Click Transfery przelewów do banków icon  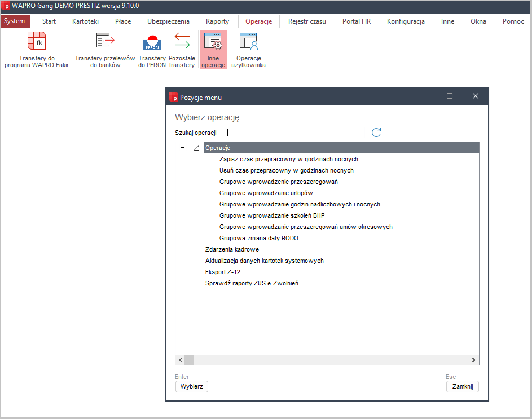pyautogui.click(x=105, y=42)
